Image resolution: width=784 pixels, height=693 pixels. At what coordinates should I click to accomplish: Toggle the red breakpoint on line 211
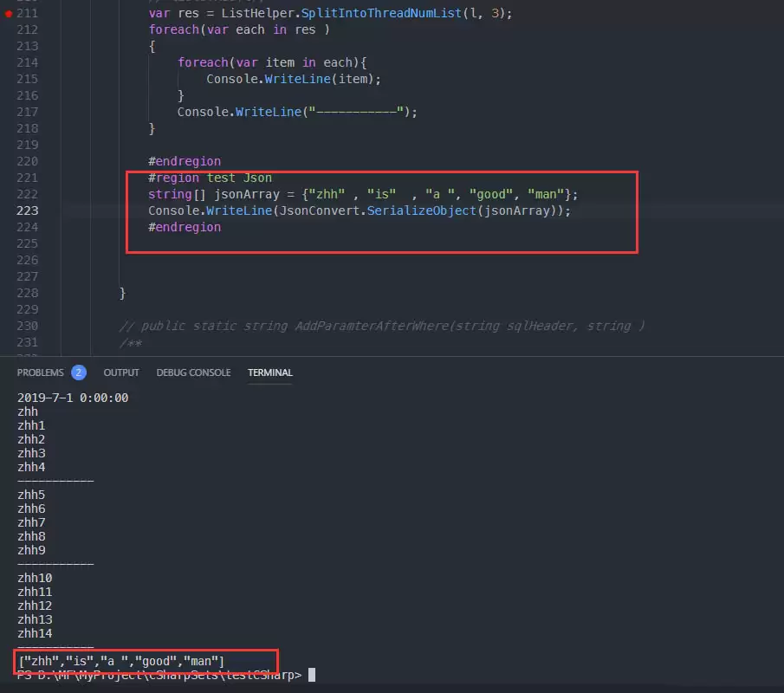pyautogui.click(x=8, y=13)
